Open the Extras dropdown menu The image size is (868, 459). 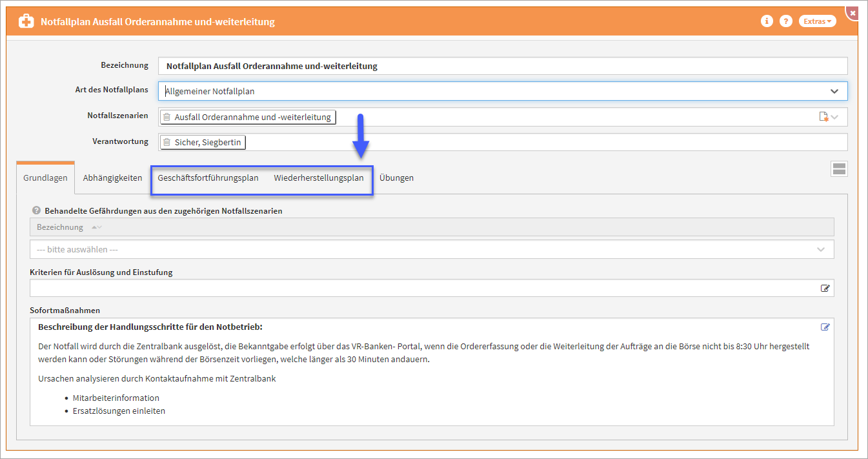[x=817, y=21]
